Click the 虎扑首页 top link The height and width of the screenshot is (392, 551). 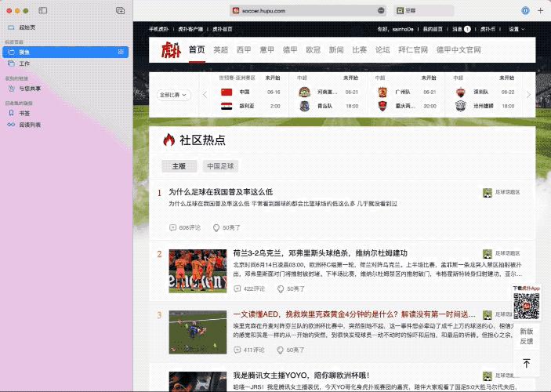tap(222, 29)
